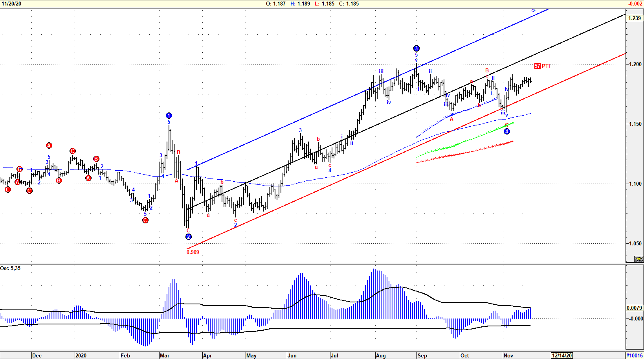Viewport: 644px width, 359px height.
Task: Click the Jul label on the time axis
Action: pyautogui.click(x=334, y=355)
